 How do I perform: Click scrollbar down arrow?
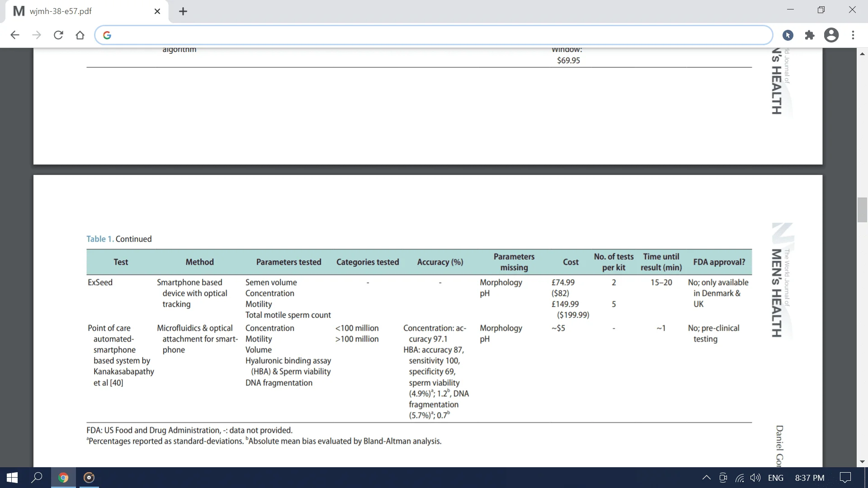863,462
